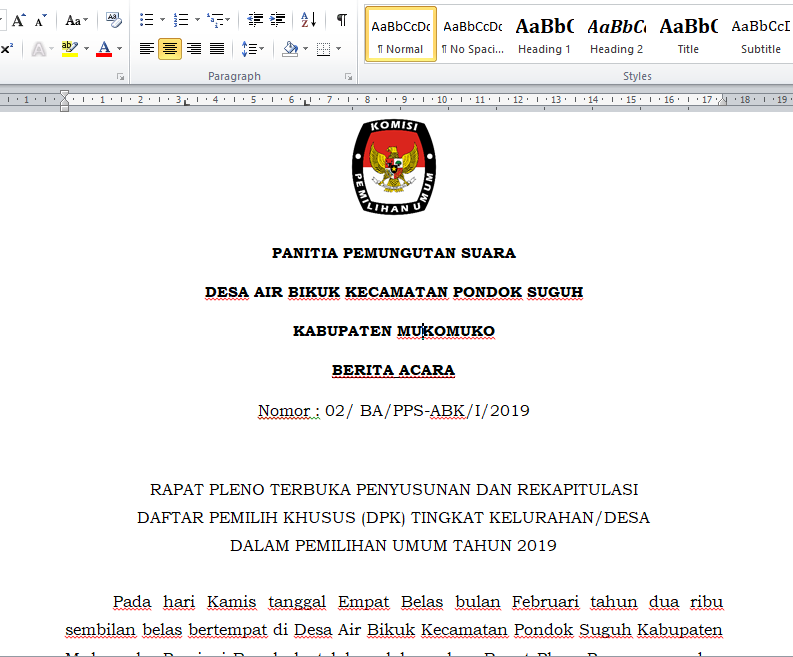Click the 'BERITA ACARA' heading

tap(393, 370)
